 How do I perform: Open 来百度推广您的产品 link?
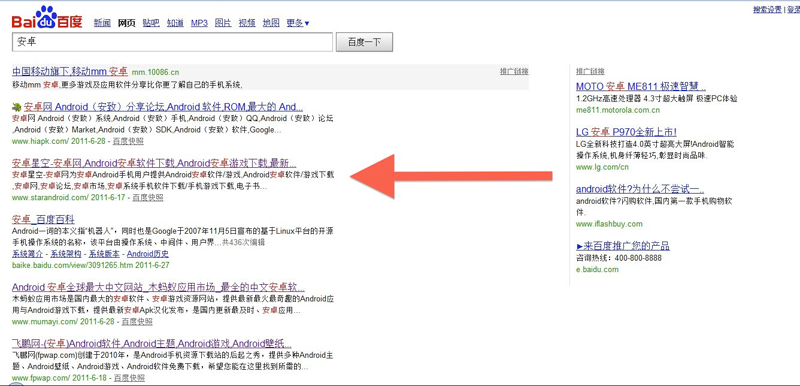tap(623, 246)
